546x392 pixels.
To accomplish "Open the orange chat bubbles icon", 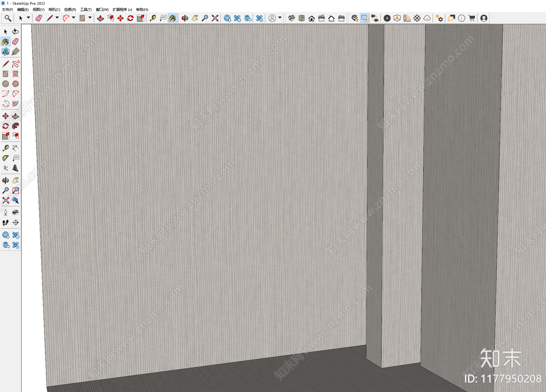I will click(451, 18).
